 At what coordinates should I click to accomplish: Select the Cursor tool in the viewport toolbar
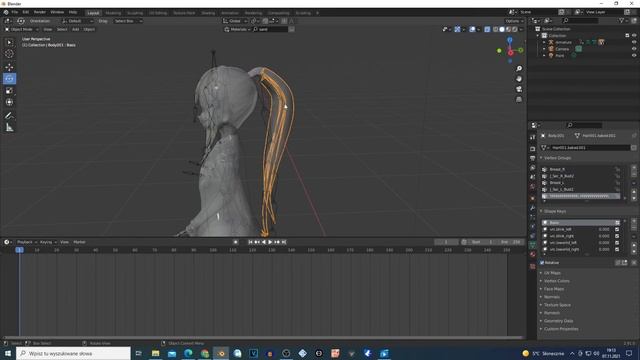tap(9, 54)
